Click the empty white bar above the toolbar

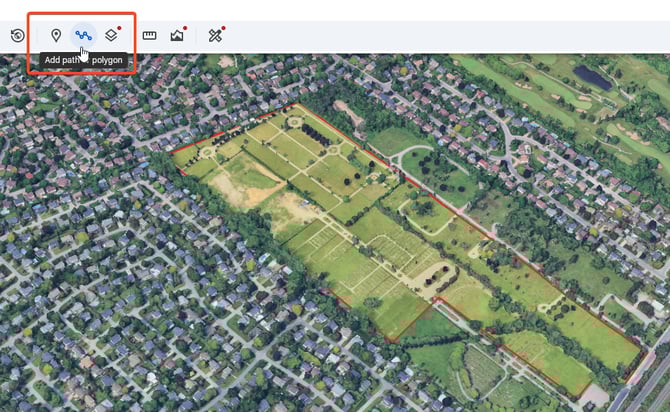400,10
